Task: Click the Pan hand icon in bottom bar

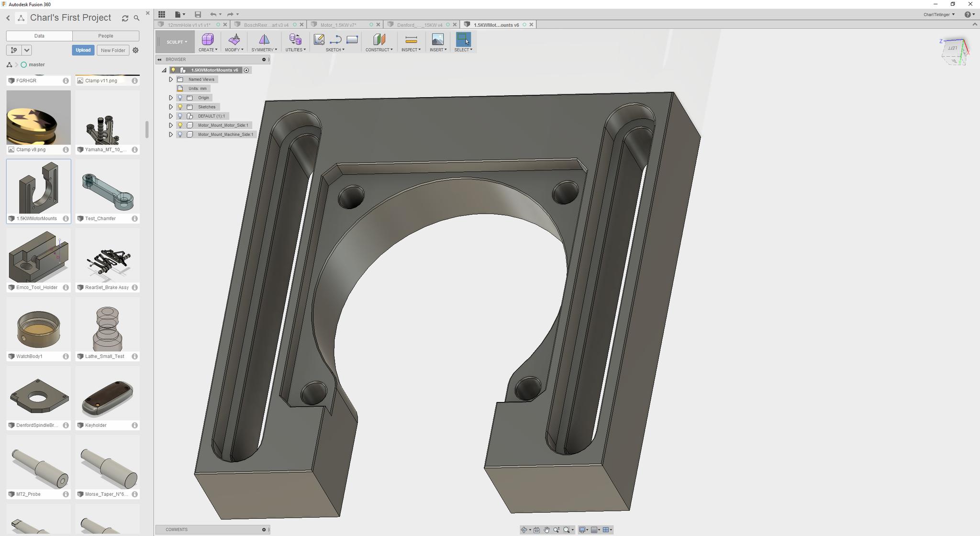Action: (x=547, y=530)
